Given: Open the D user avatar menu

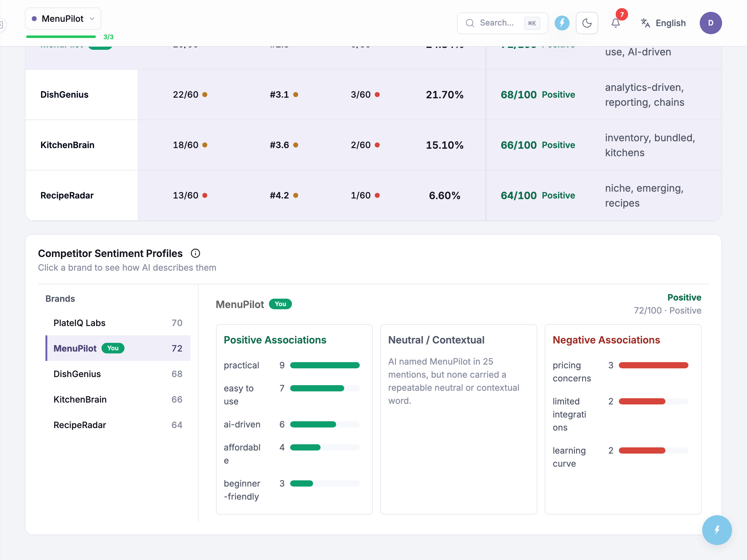Looking at the screenshot, I should point(711,23).
